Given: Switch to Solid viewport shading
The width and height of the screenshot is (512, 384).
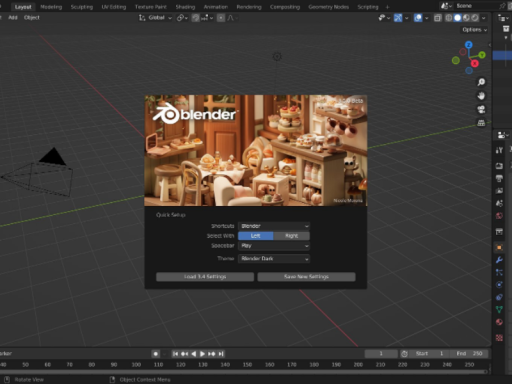Looking at the screenshot, I should [457, 18].
